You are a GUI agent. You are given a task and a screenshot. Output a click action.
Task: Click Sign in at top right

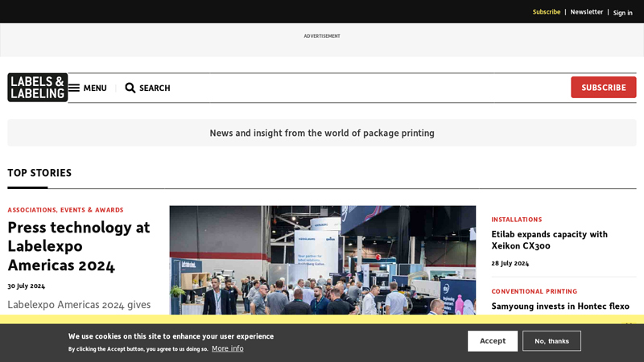(x=622, y=13)
